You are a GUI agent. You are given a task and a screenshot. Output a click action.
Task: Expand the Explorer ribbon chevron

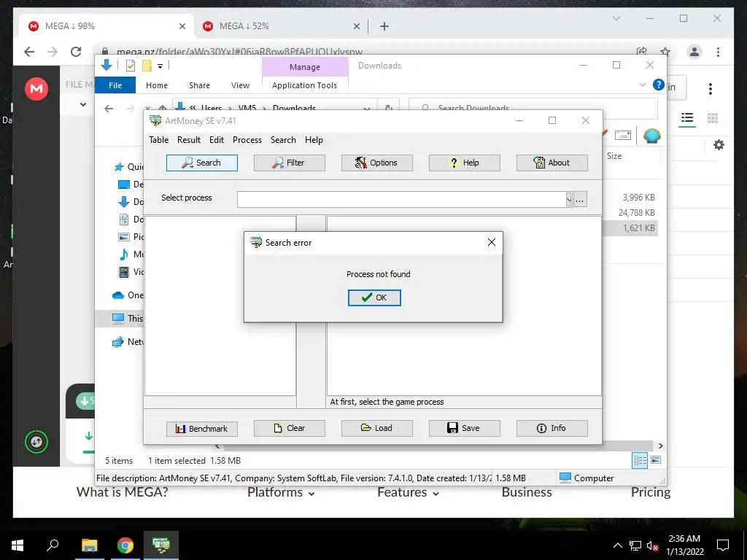pos(642,85)
